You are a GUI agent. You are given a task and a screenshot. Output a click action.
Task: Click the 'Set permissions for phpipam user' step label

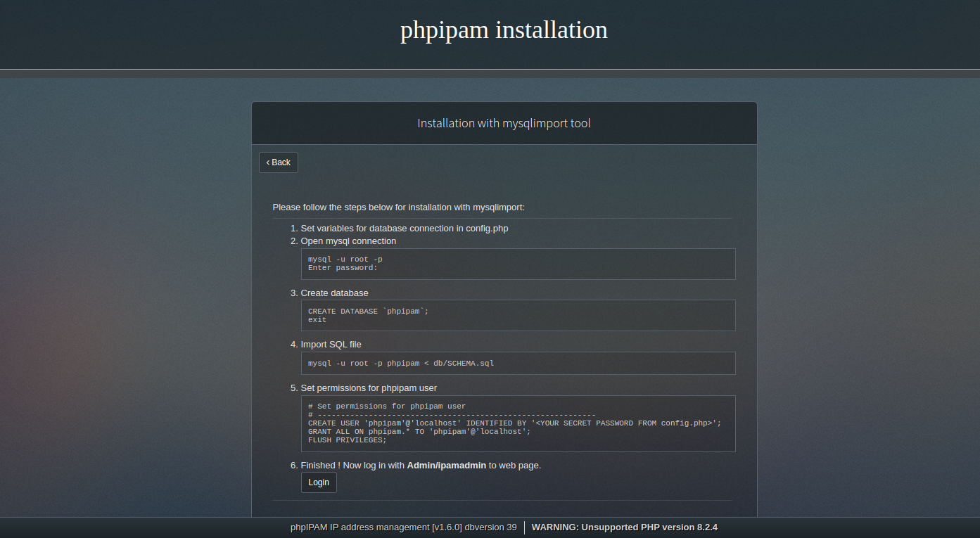369,388
